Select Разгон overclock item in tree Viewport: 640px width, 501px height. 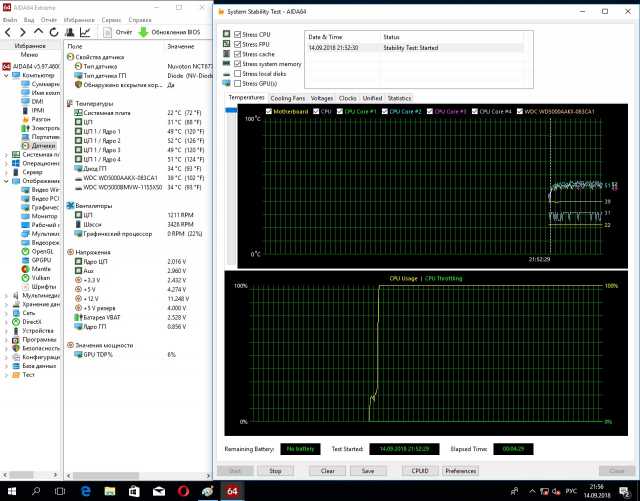(36, 119)
